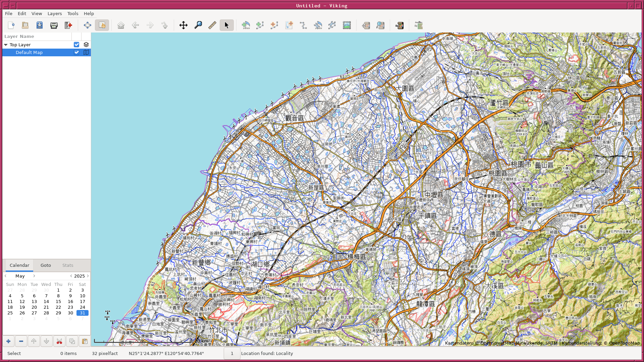
Task: Click the Open file folder icon
Action: 25,25
